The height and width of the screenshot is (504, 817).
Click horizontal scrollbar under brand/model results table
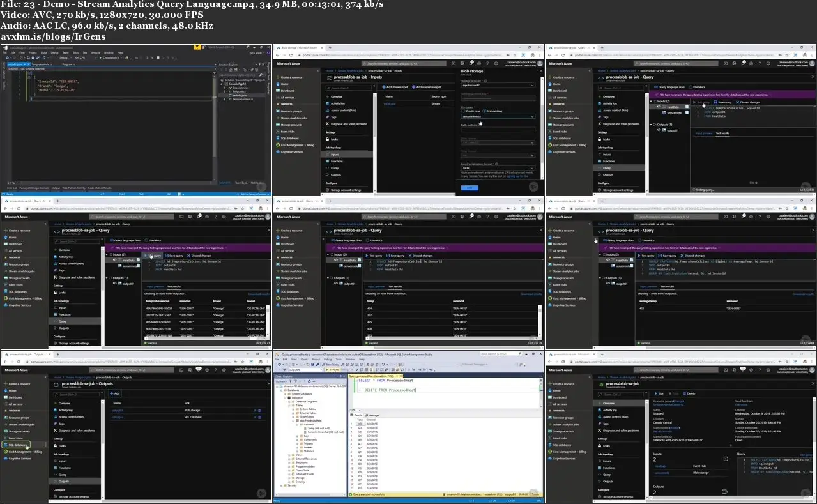pos(206,337)
